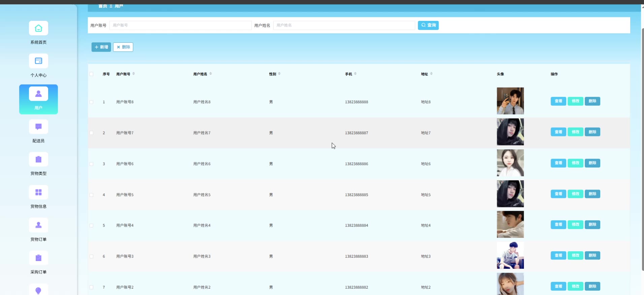Image resolution: width=644 pixels, height=295 pixels.
Task: Select the 用户账号4 row checkbox
Action: [x=91, y=226]
